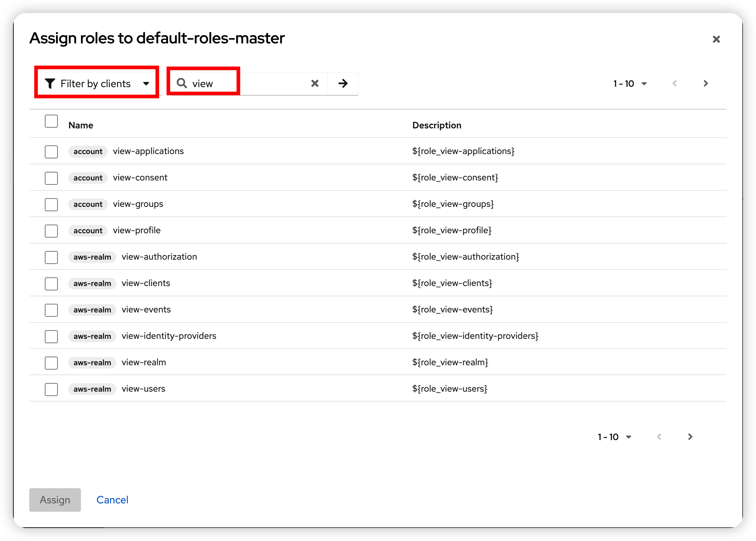756x541 pixels.
Task: Check the view-applications role checkbox
Action: pyautogui.click(x=51, y=152)
